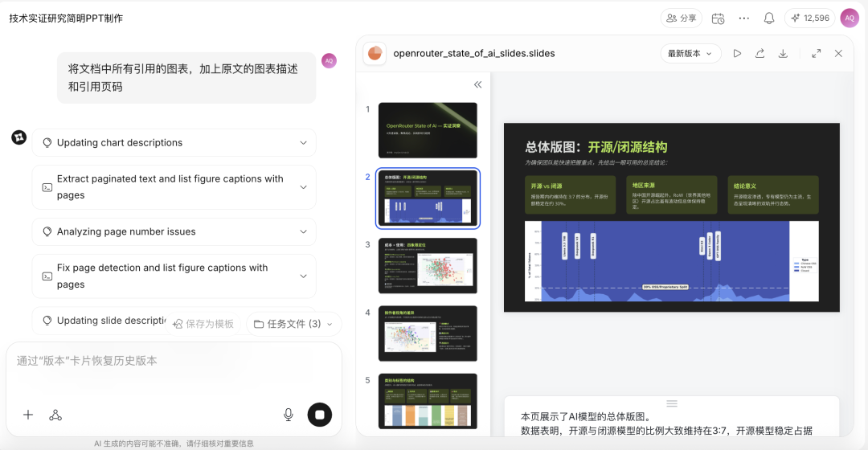Select slide 5 thumbnail
The height and width of the screenshot is (450, 868).
point(428,401)
